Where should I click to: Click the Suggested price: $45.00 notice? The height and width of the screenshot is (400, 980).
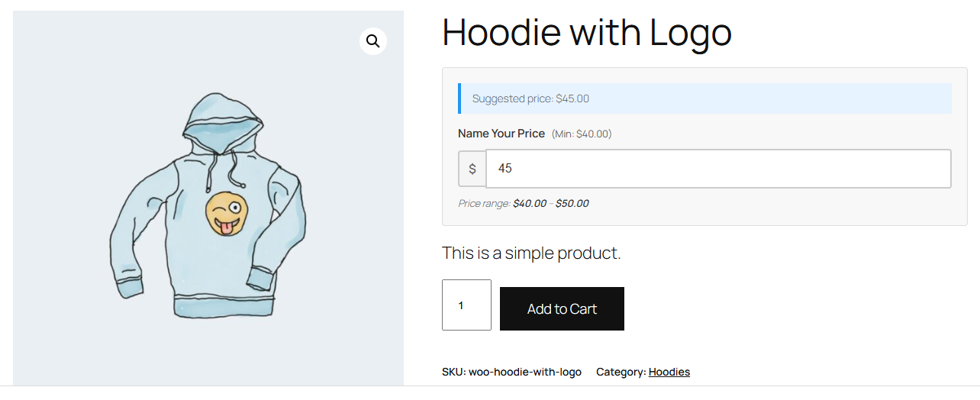[530, 98]
